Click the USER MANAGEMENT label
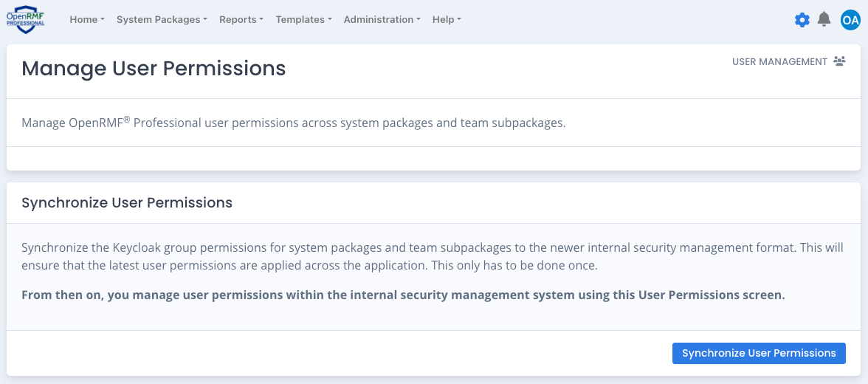This screenshot has width=868, height=384. [779, 61]
